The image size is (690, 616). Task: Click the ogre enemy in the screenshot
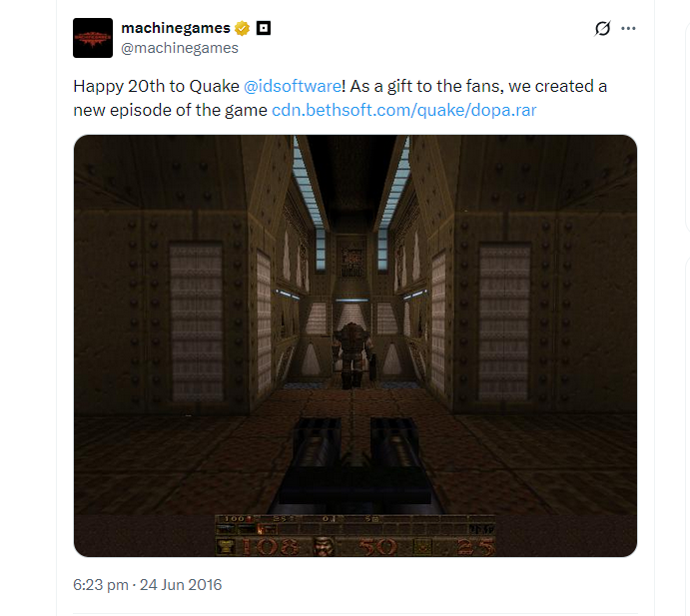click(352, 355)
